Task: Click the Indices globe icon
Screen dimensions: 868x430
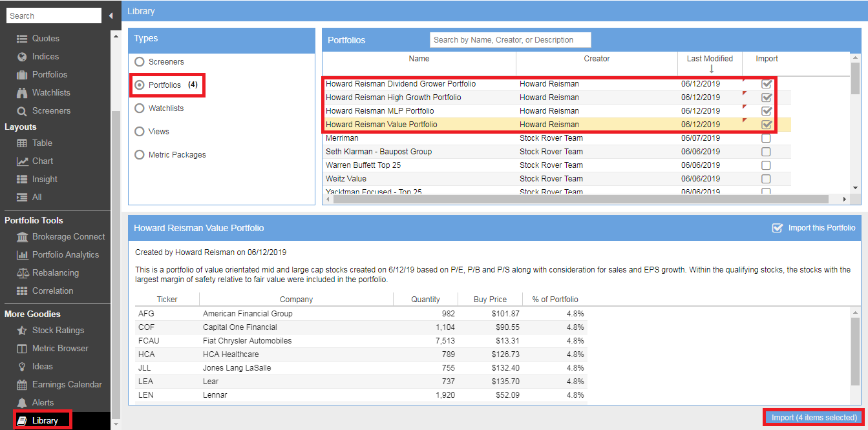Action: [x=22, y=57]
